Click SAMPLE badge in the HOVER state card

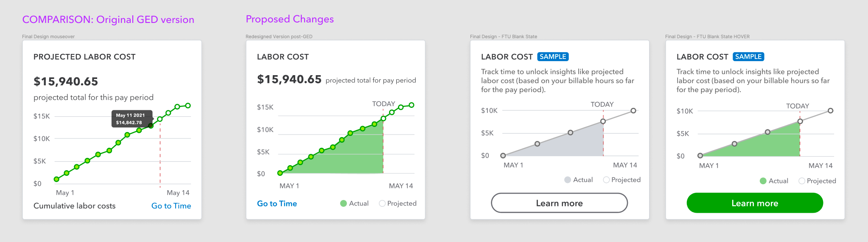[748, 57]
